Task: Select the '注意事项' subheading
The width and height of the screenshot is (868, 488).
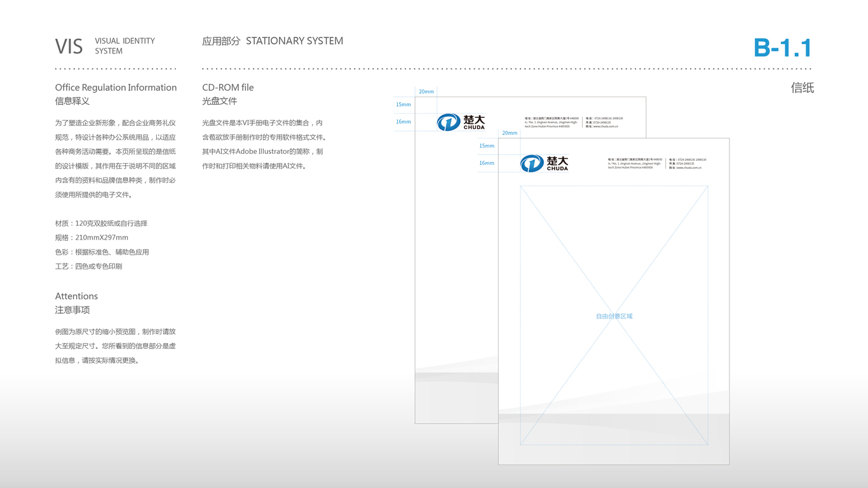Action: point(72,310)
